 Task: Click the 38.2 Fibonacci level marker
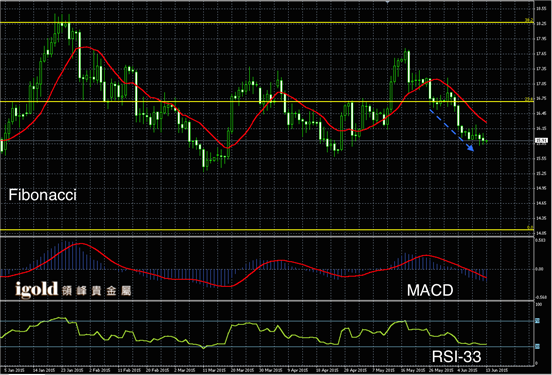[528, 20]
